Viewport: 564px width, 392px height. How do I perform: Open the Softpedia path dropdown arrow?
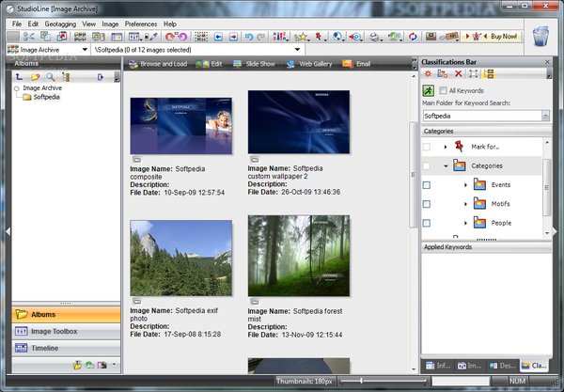click(297, 50)
